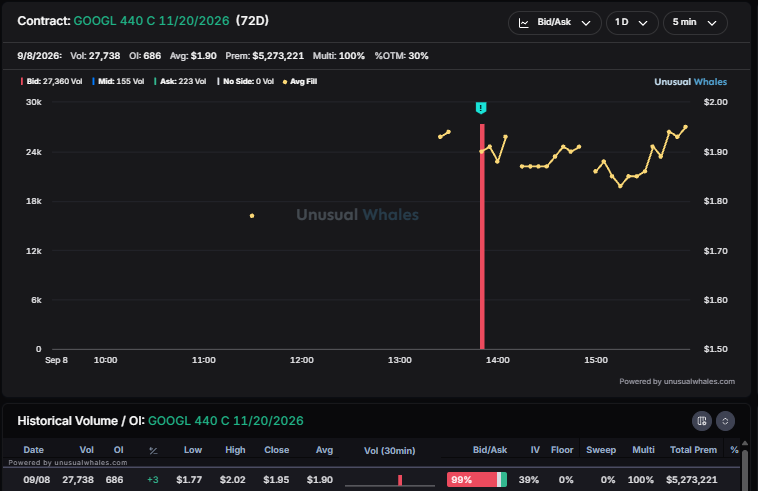The height and width of the screenshot is (491, 758).
Task: Toggle the No Side 0 Vol legend entry
Action: (x=246, y=81)
